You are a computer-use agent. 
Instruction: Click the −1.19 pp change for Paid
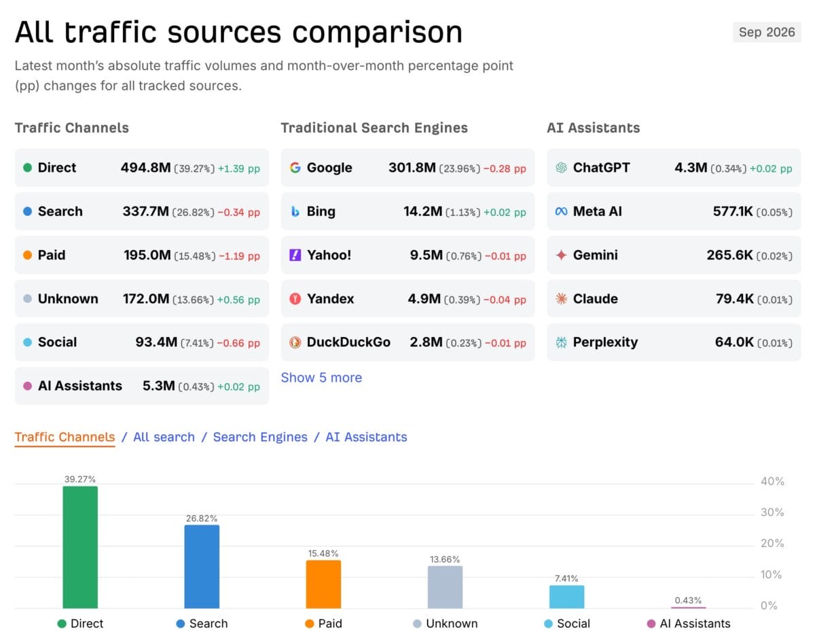(x=238, y=255)
